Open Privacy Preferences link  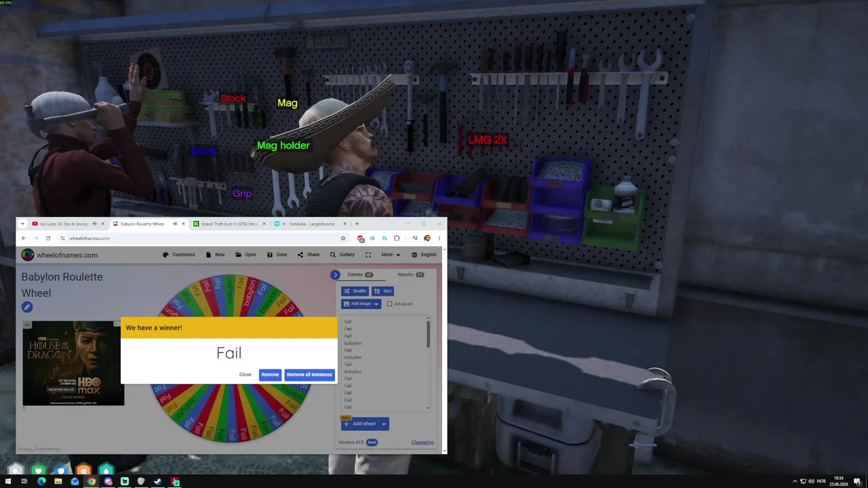pos(39,449)
